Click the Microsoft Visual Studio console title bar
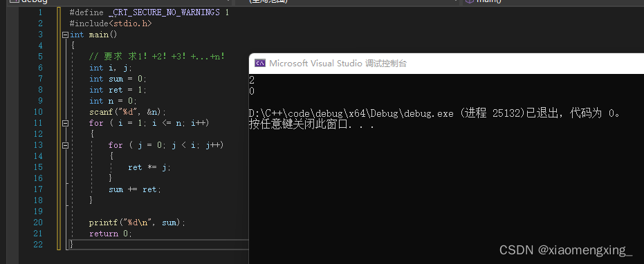The width and height of the screenshot is (644, 264). click(x=446, y=63)
